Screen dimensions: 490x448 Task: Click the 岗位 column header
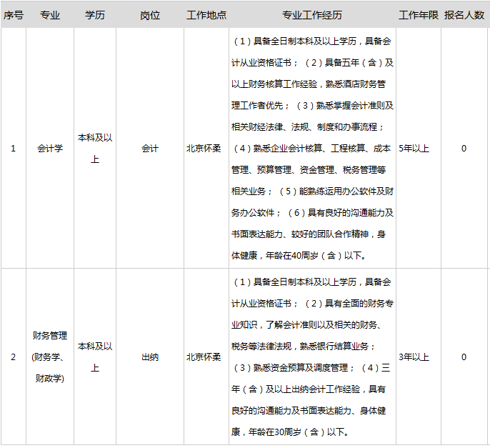[x=150, y=15]
